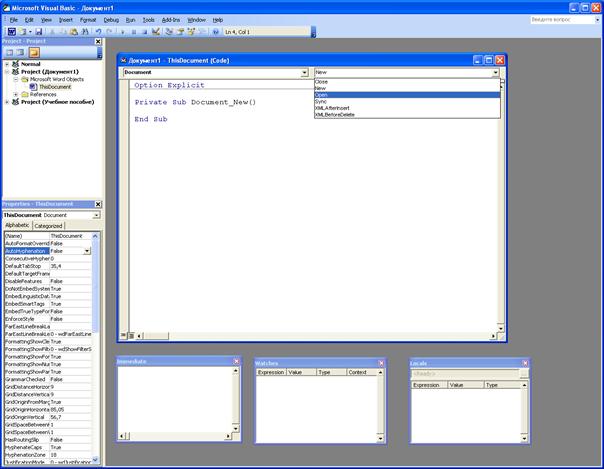Click the Paste icon in toolbar
The image size is (604, 469).
coord(74,32)
